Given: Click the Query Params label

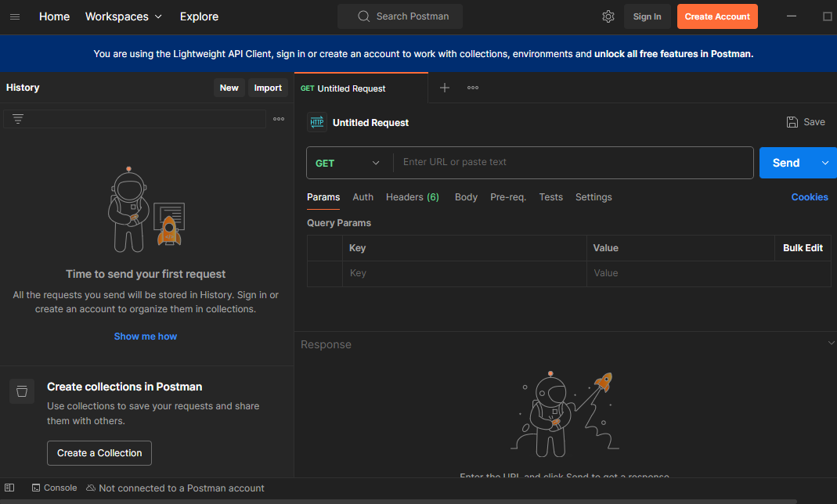Looking at the screenshot, I should (339, 223).
